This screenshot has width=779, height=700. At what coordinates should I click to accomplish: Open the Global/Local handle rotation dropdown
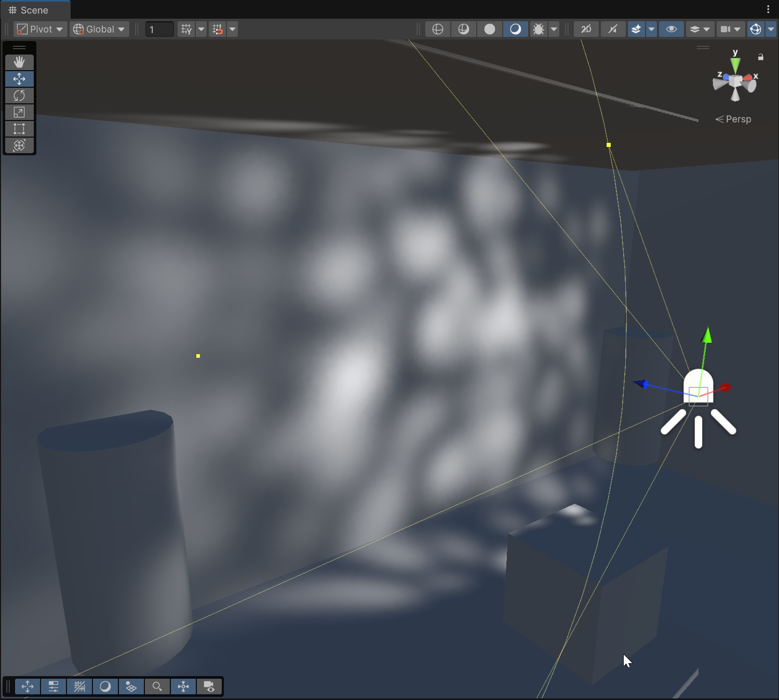(x=99, y=29)
